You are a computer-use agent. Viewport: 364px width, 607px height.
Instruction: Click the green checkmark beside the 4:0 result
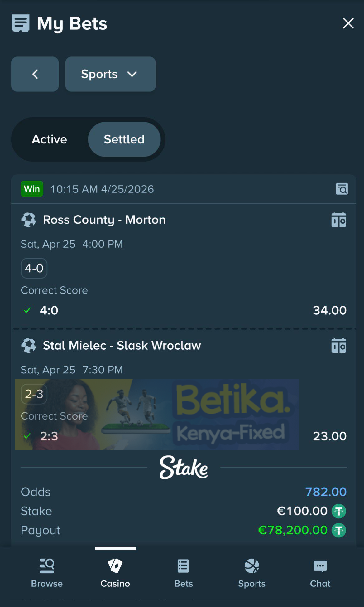(x=27, y=310)
